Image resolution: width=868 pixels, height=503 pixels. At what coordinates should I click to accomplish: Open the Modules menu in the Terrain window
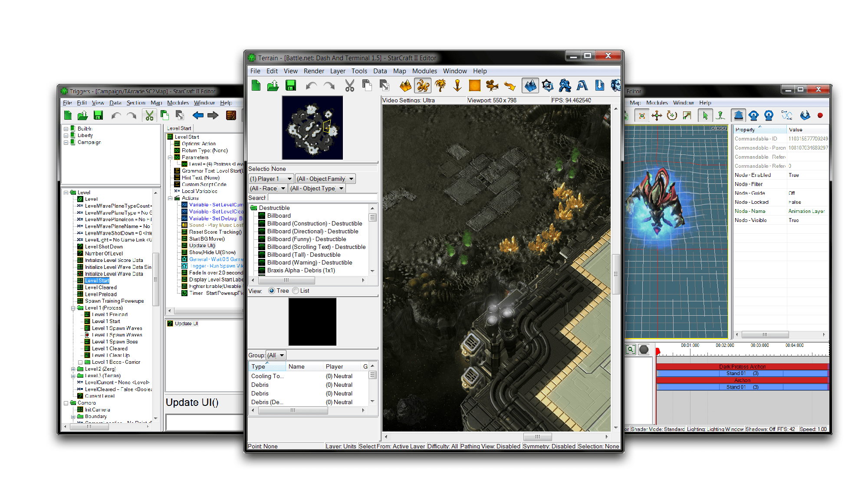click(x=424, y=71)
